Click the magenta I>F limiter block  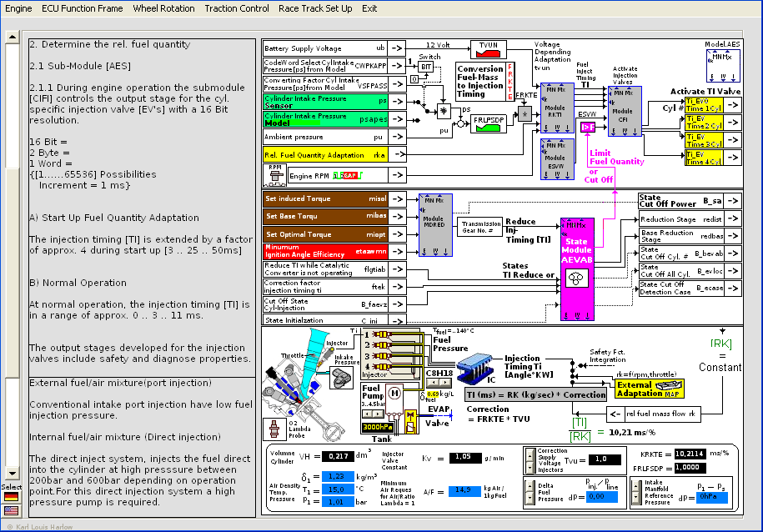(x=588, y=127)
